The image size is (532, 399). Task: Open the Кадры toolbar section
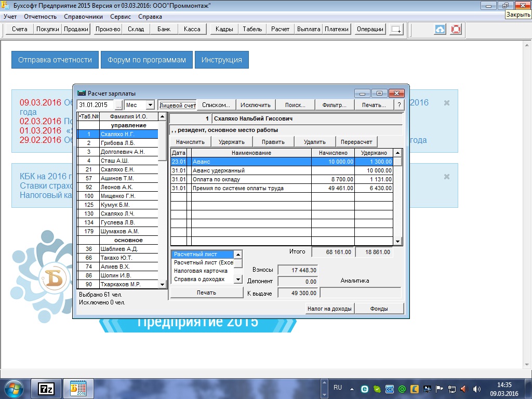click(224, 30)
